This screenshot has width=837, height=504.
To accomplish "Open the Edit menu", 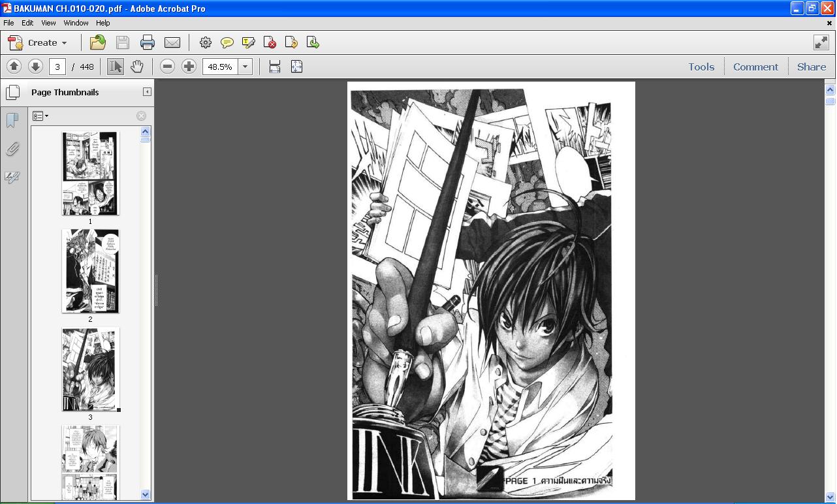I will tap(27, 23).
